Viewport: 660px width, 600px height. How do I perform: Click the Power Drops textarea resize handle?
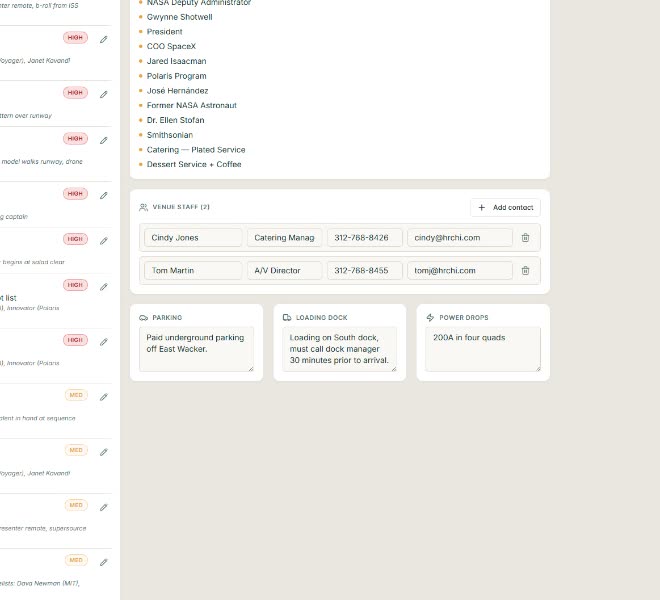[x=538, y=368]
